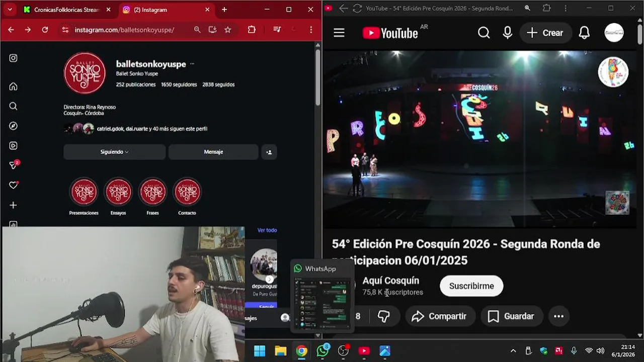Screen dimensions: 644x362
Task: Reload YouTube app window
Action: tap(357, 8)
